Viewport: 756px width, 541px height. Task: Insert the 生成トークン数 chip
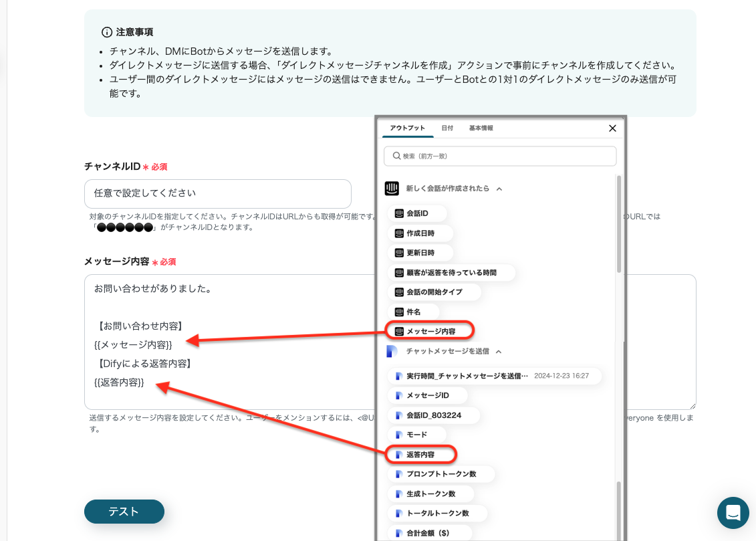tap(431, 494)
